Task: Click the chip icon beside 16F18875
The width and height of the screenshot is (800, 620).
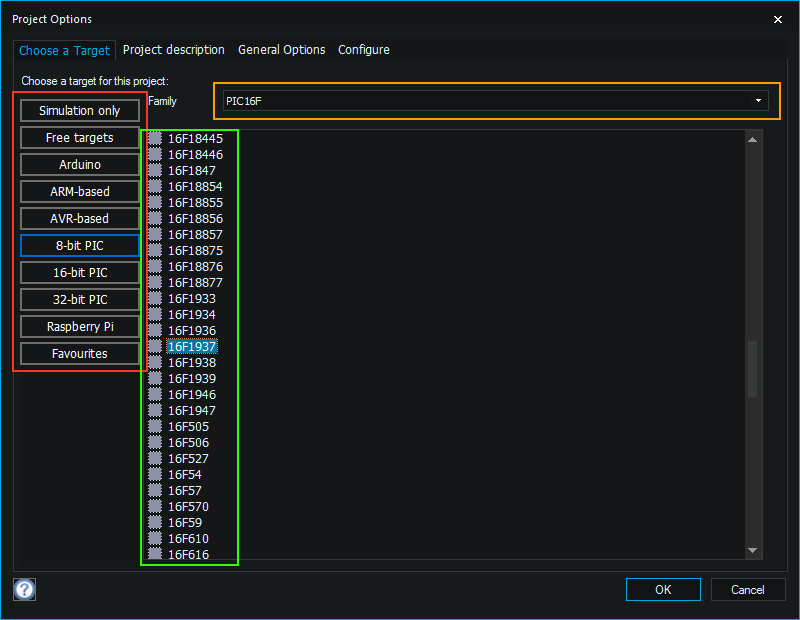Action: [155, 250]
